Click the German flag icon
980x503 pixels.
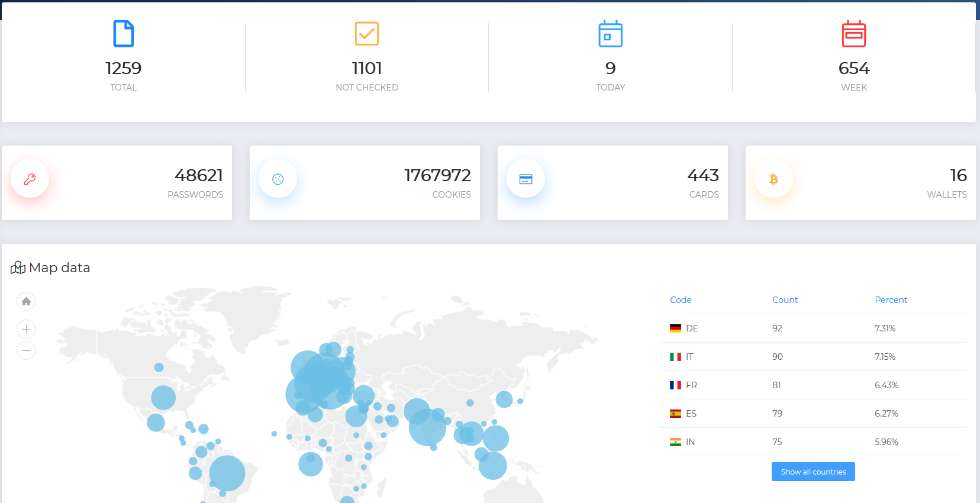pos(675,328)
